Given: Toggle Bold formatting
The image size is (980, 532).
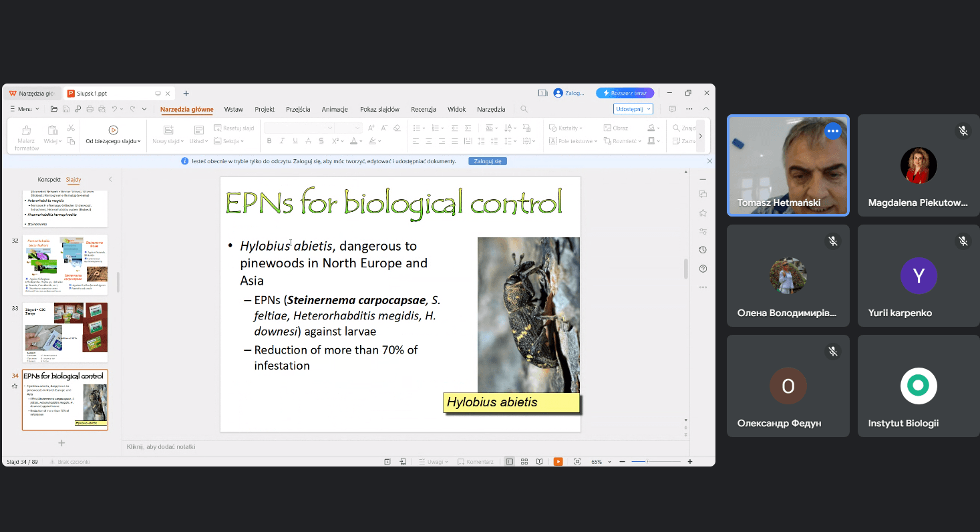Looking at the screenshot, I should coord(269,141).
